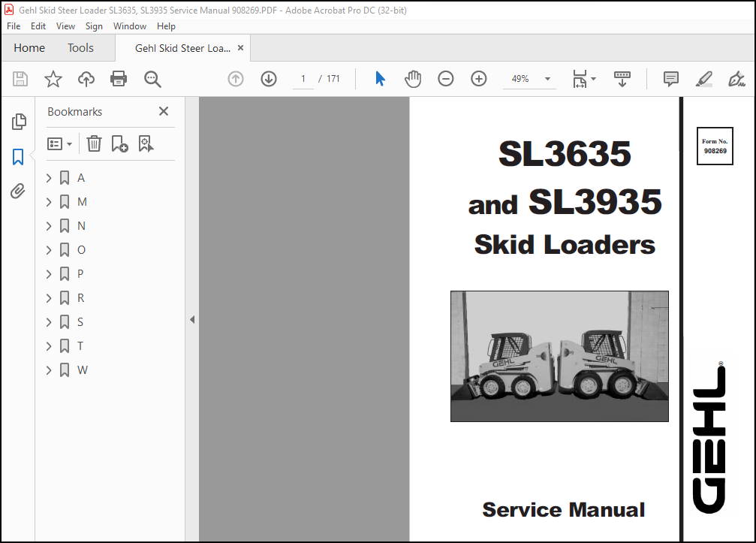The width and height of the screenshot is (756, 543).
Task: Expand bookmark T
Action: (49, 346)
